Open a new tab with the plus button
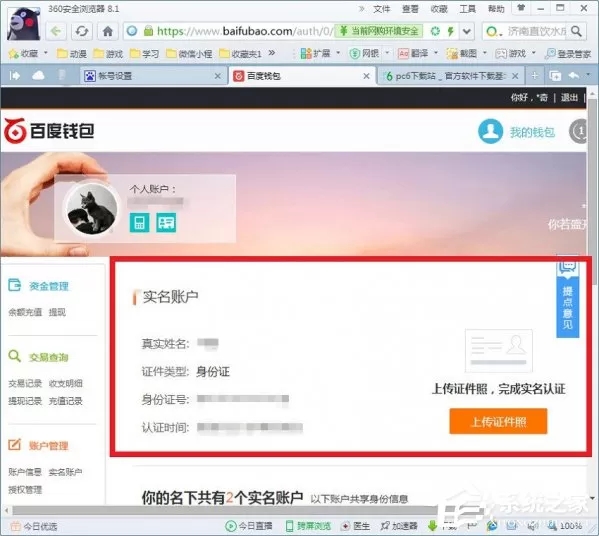This screenshot has width=599, height=536. click(x=534, y=76)
